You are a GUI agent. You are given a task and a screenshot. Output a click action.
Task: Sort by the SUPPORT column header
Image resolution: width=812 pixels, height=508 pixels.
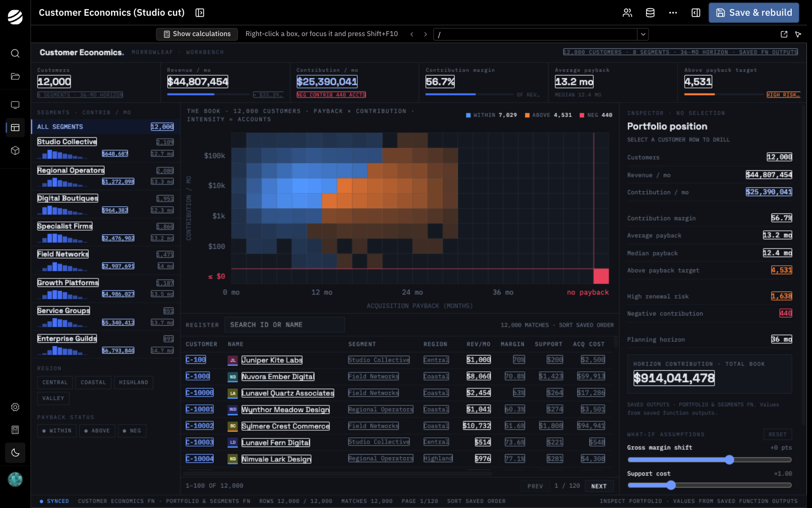click(549, 344)
